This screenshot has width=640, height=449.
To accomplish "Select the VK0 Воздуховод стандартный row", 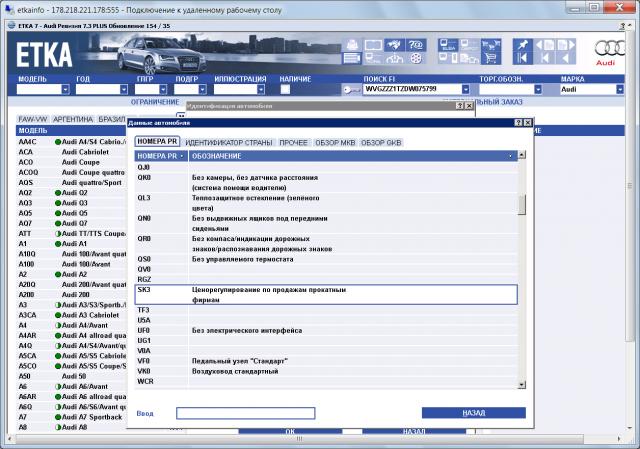I will tap(326, 371).
